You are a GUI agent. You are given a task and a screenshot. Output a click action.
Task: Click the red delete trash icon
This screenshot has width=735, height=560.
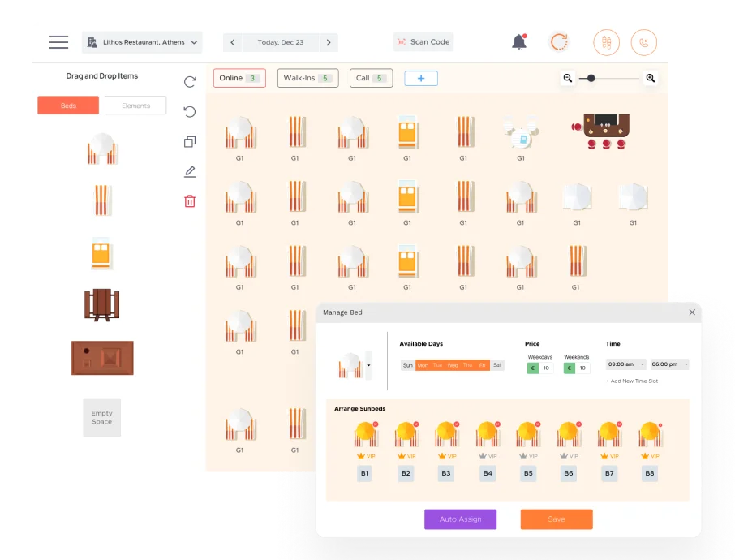click(190, 201)
